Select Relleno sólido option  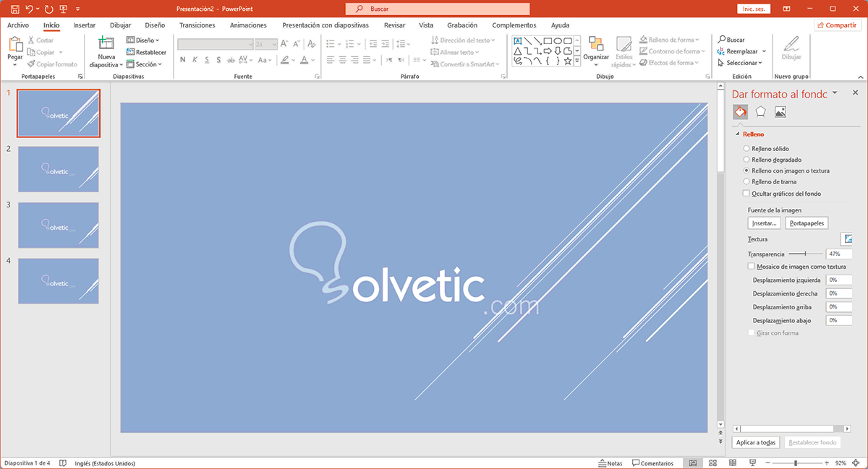coord(746,148)
